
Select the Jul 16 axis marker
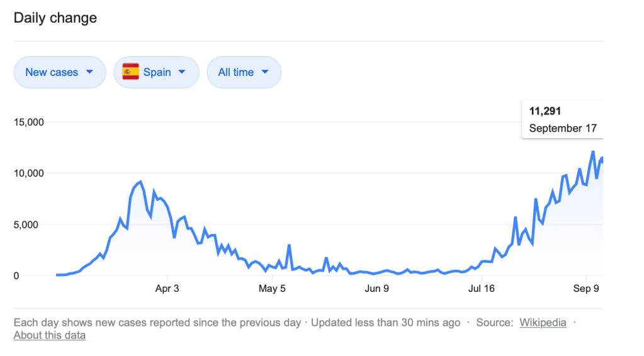[482, 289]
